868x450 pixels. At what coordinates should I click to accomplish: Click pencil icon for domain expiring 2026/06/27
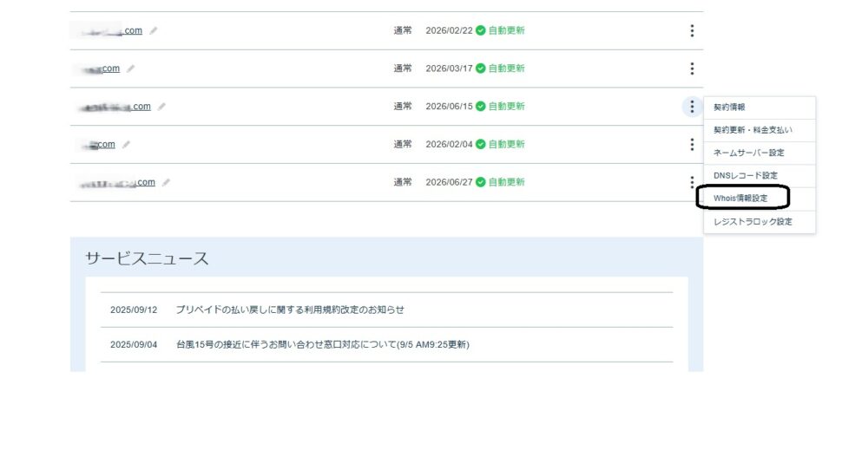pos(166,182)
